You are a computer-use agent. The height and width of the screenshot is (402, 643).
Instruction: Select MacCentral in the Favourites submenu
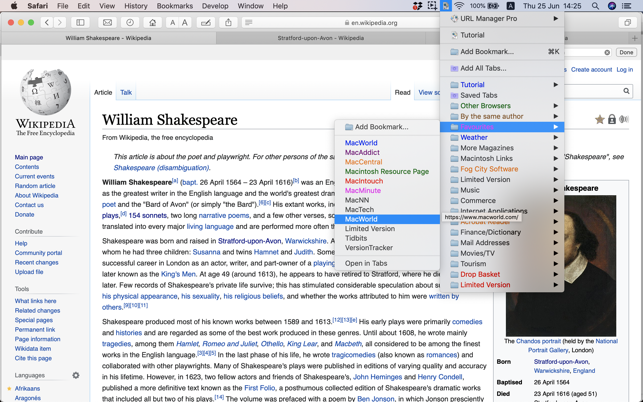[387, 162]
